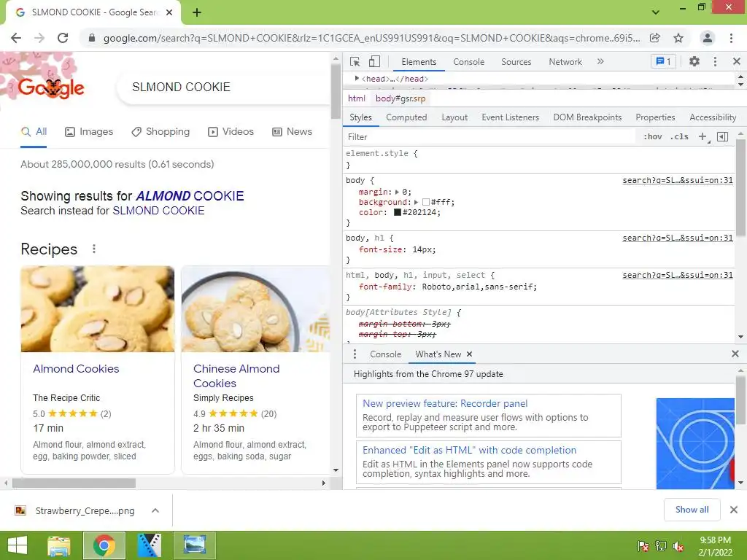This screenshot has width=747, height=560.
Task: Open the first search?q source link
Action: tap(678, 180)
